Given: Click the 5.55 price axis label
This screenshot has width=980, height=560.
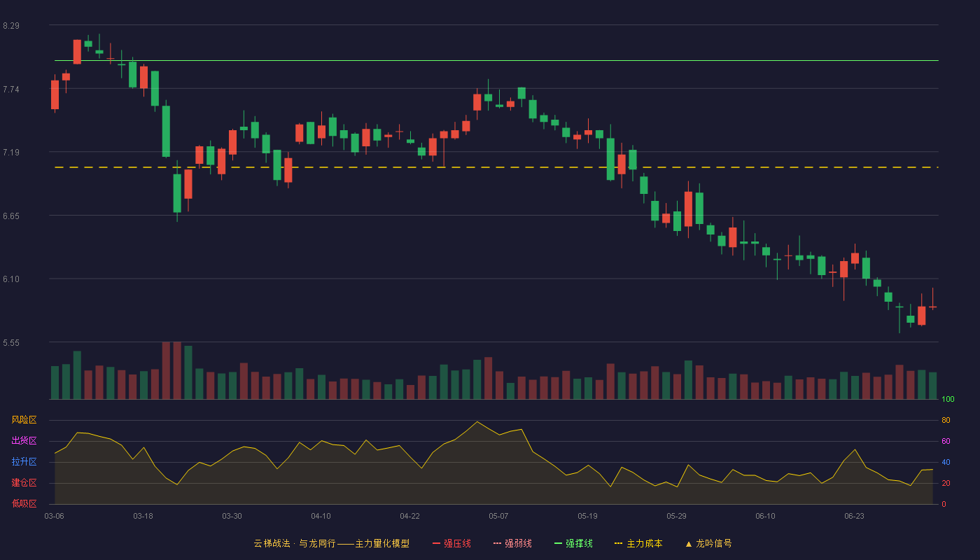Looking at the screenshot, I should tap(11, 343).
